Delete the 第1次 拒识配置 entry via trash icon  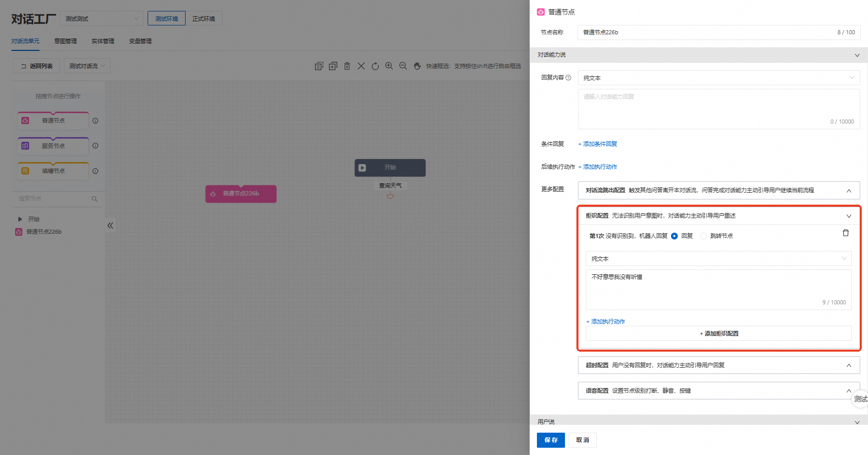coord(846,233)
